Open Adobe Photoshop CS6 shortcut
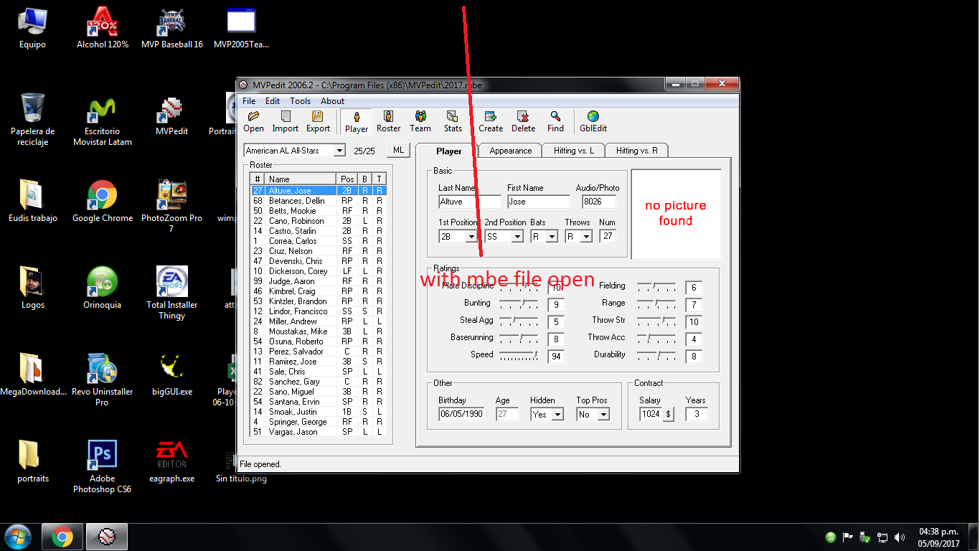This screenshot has width=980, height=551. point(102,467)
